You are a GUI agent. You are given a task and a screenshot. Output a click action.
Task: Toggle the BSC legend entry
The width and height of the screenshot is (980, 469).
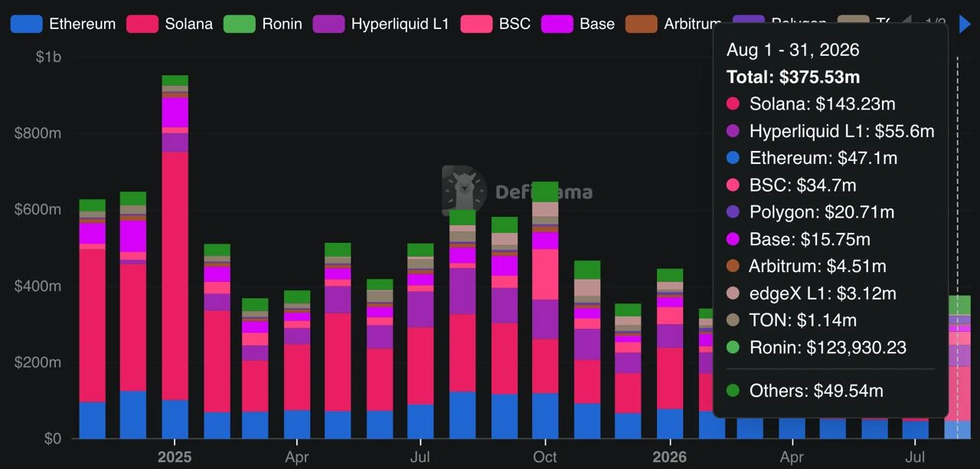click(x=495, y=24)
